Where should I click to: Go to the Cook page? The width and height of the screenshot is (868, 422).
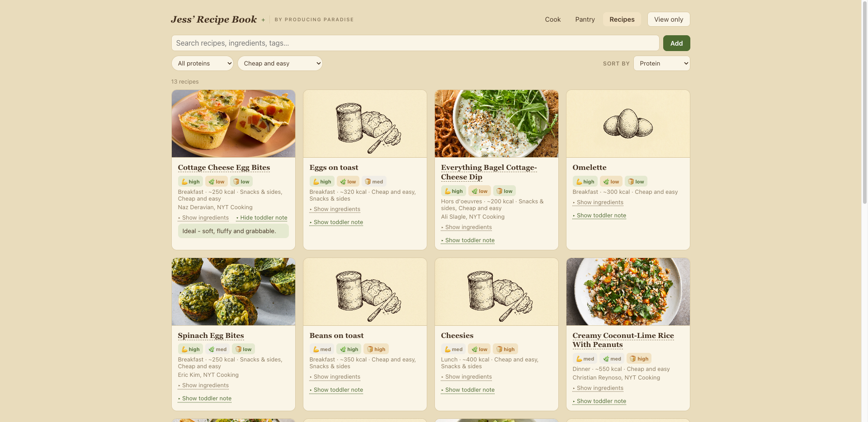pyautogui.click(x=552, y=19)
